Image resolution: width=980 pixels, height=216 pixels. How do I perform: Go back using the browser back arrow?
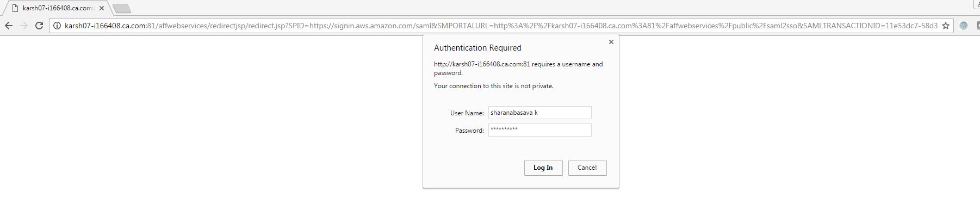pyautogui.click(x=9, y=26)
